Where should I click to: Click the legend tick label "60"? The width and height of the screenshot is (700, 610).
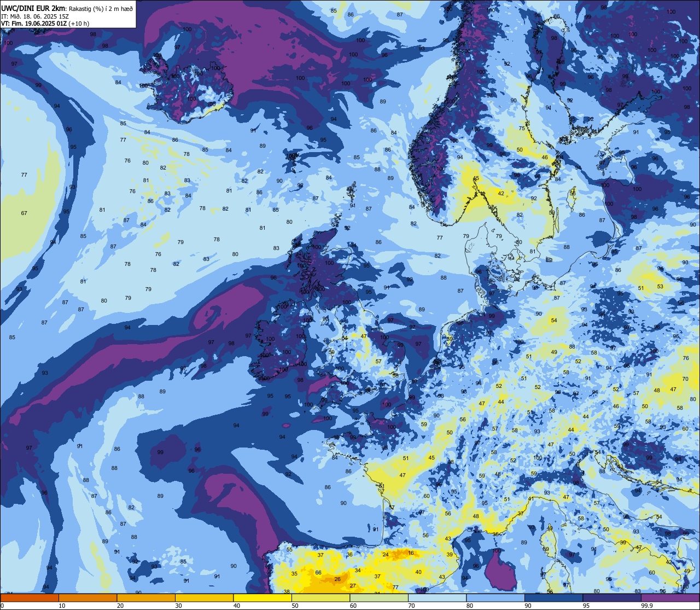[353, 606]
